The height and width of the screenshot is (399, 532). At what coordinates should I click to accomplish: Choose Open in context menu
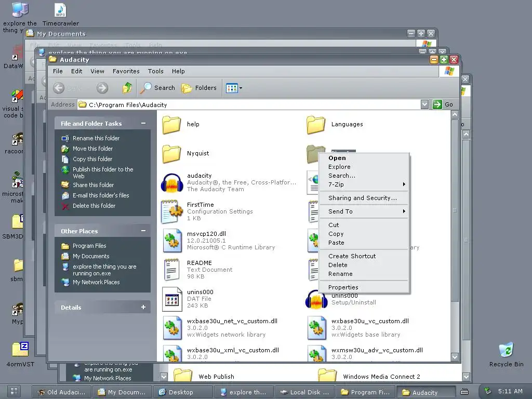pos(364,158)
